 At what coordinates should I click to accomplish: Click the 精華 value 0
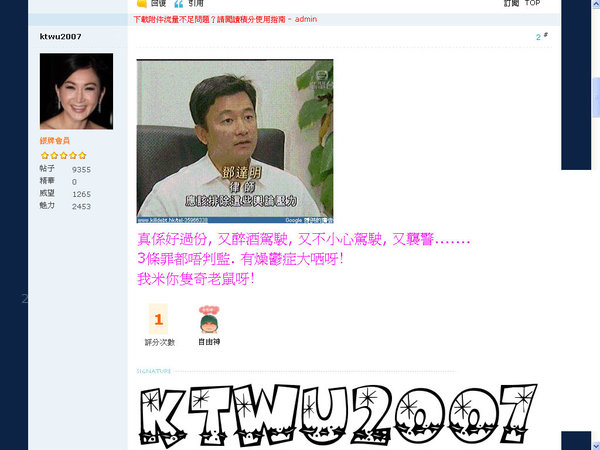pyautogui.click(x=74, y=182)
